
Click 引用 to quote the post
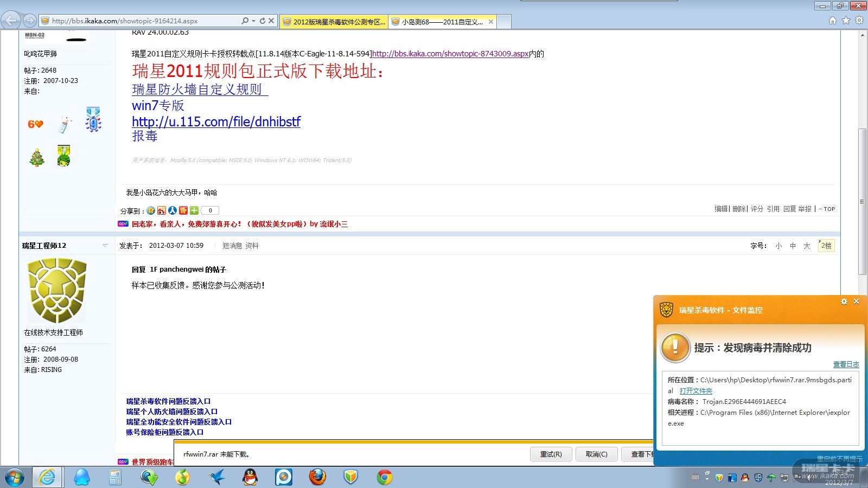tap(773, 209)
